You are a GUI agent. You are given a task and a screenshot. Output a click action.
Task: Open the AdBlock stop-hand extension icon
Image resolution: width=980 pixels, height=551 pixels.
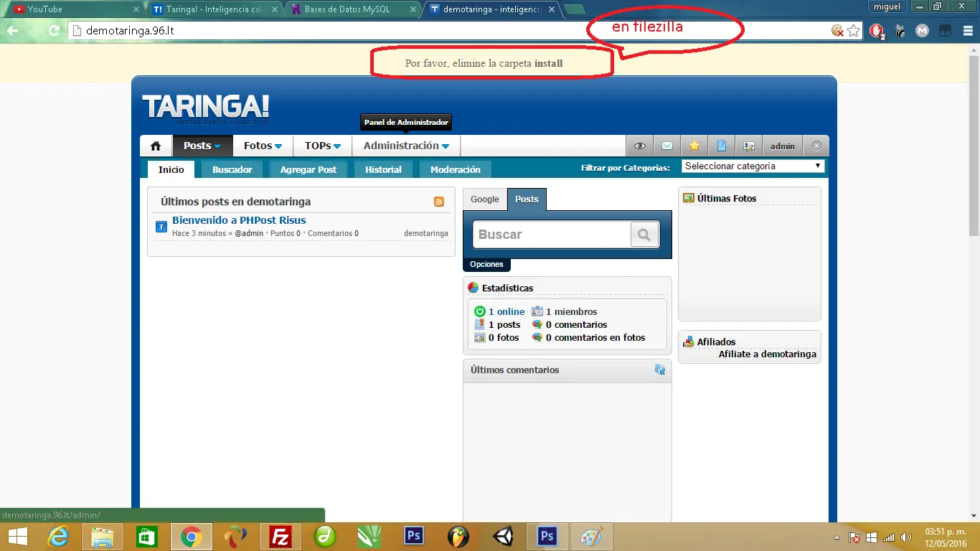click(x=877, y=31)
